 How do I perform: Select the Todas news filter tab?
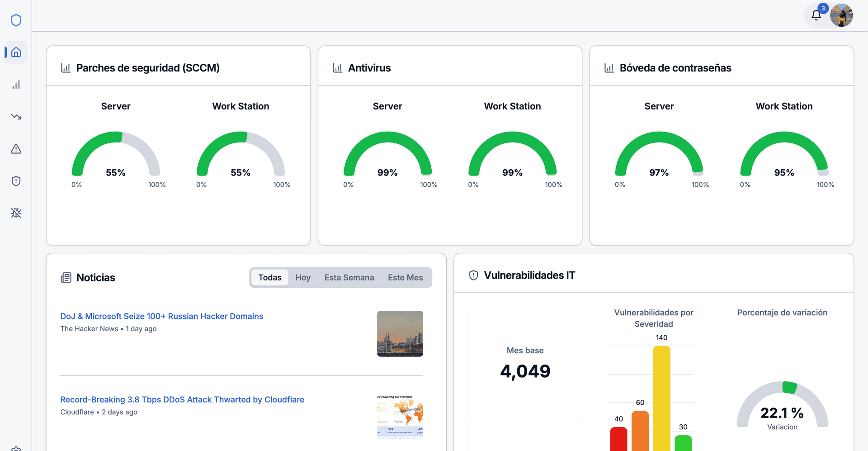click(270, 277)
